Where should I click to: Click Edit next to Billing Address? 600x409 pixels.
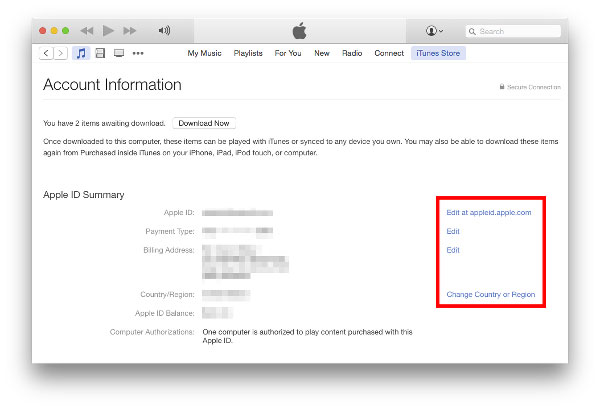coord(453,250)
